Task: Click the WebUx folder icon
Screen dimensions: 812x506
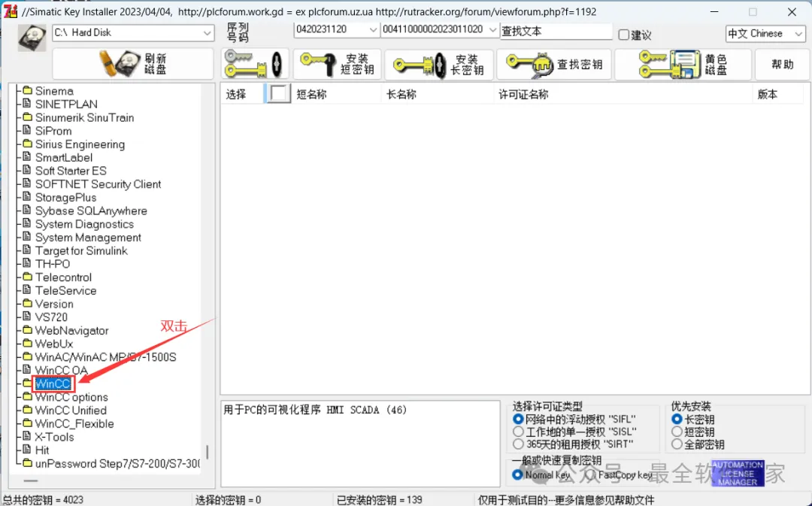Action: (28, 344)
